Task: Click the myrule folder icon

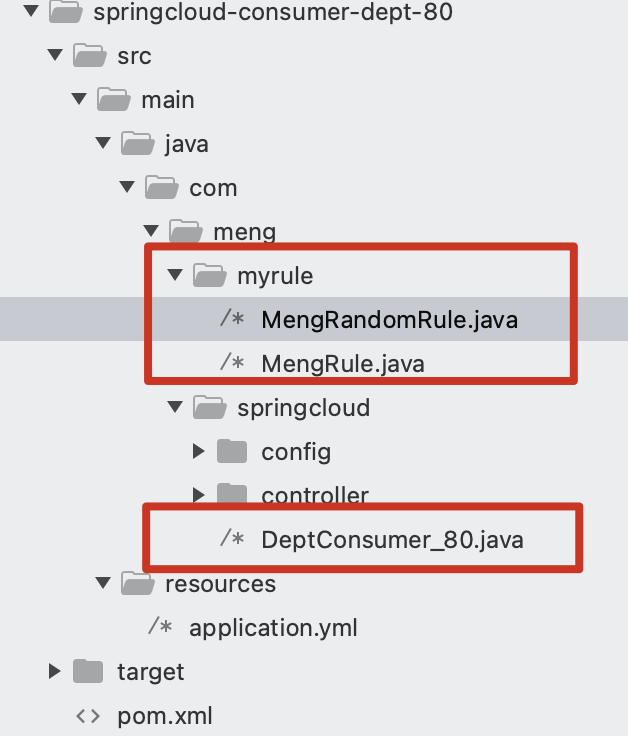Action: 210,276
